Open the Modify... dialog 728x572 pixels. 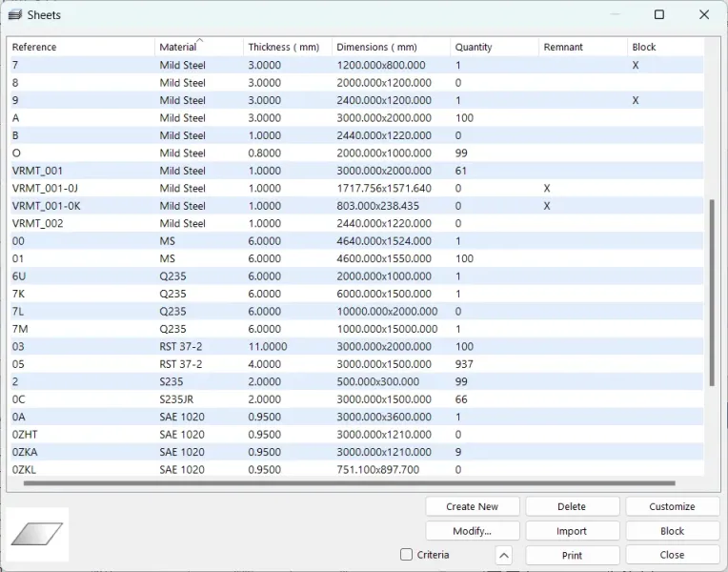[x=473, y=531]
